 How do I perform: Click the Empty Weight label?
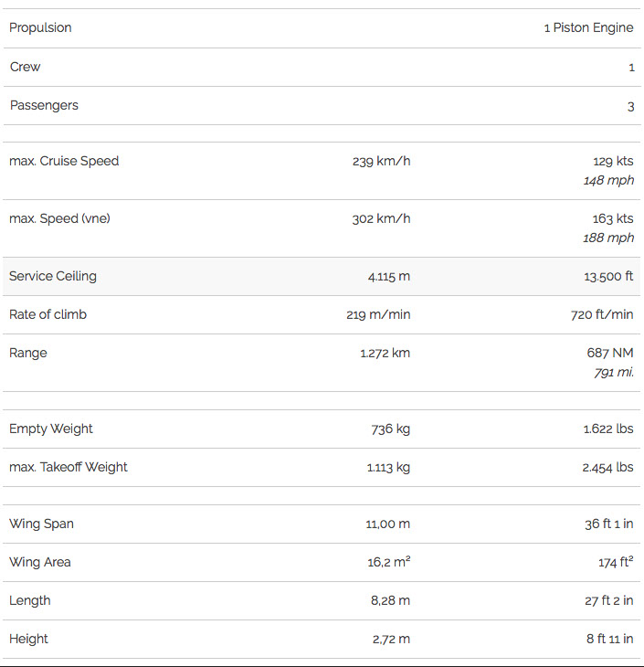[x=51, y=429]
